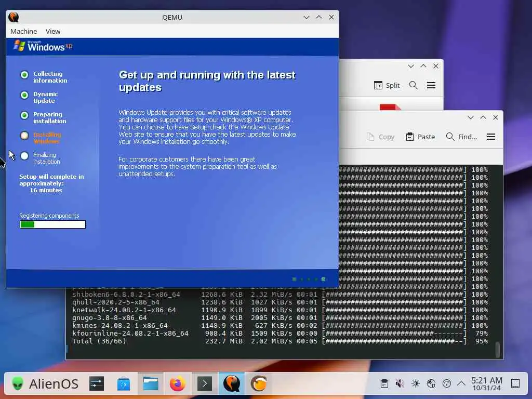Click the Total (36/66) download line
532x399 pixels.
(x=280, y=341)
